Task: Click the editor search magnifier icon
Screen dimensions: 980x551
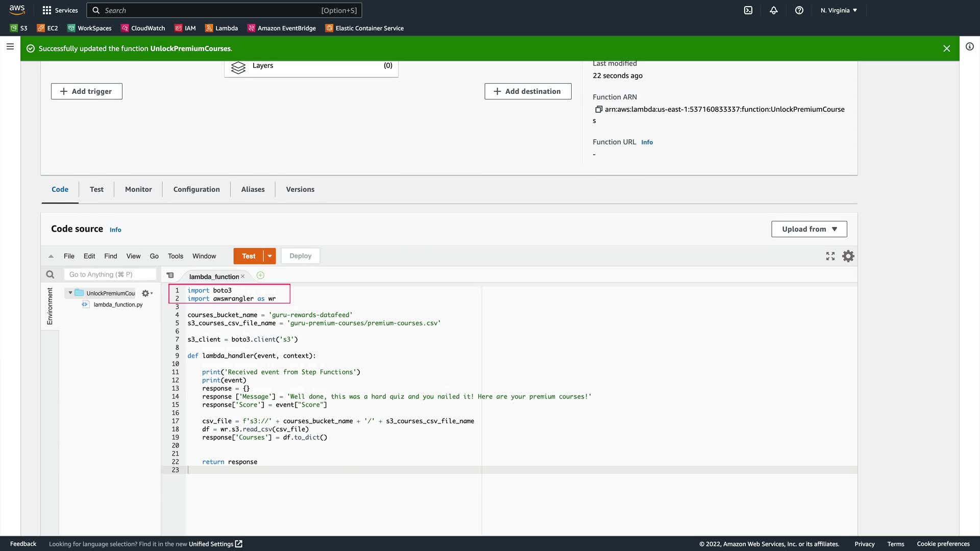Action: coord(50,274)
